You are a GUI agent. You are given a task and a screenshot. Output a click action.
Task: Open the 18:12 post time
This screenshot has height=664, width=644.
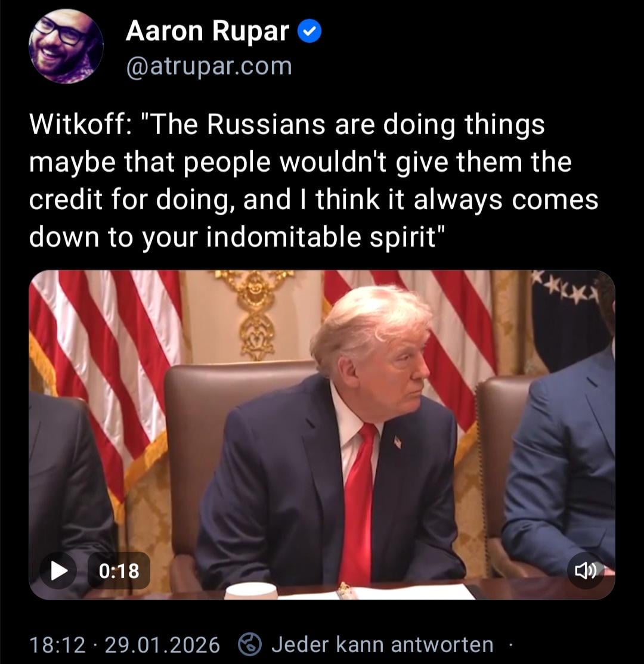coord(58,645)
